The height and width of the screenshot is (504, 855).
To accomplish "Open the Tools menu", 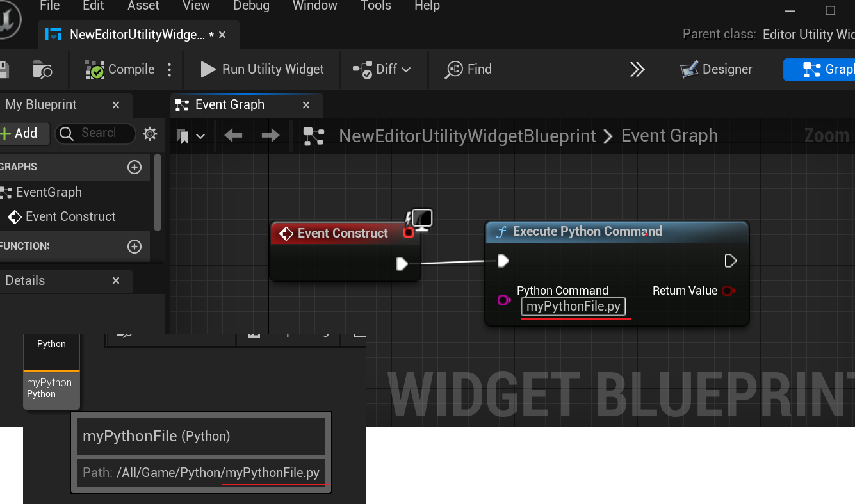I will tap(375, 6).
